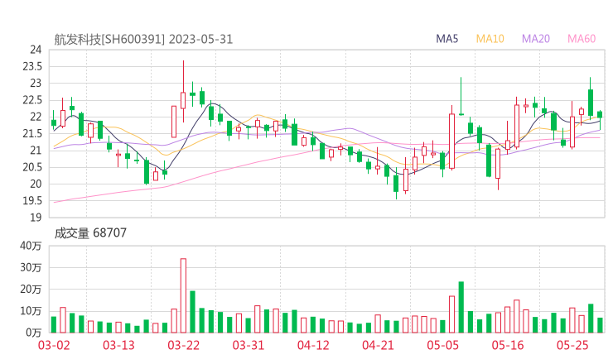Click the MA20 legend label

tap(536, 39)
